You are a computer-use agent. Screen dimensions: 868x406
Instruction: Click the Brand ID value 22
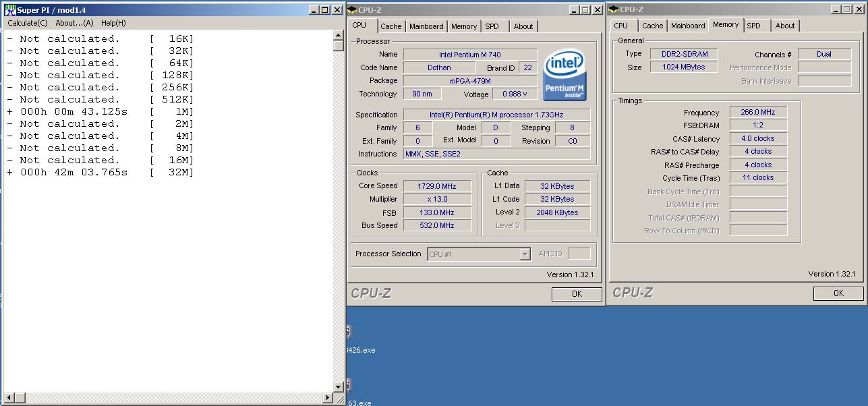coord(527,67)
